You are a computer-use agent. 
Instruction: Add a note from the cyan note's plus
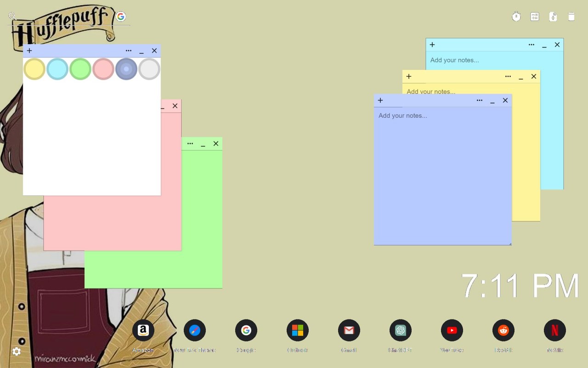click(432, 45)
